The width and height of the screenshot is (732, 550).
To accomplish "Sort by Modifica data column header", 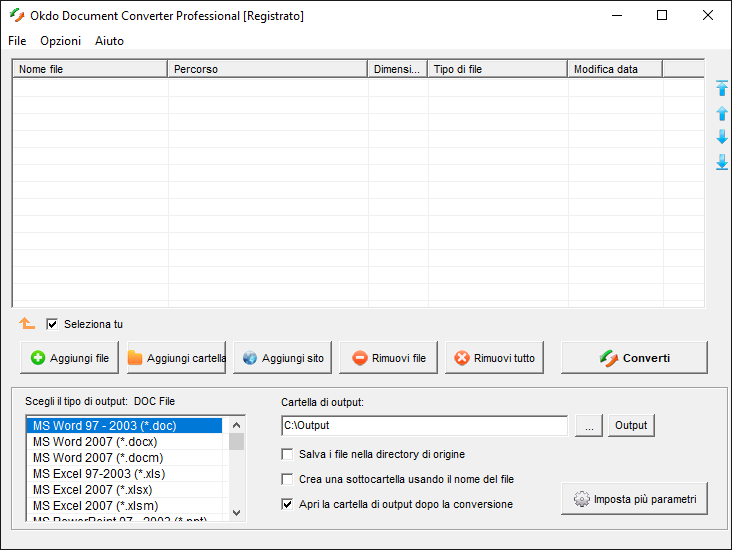I will click(x=615, y=69).
